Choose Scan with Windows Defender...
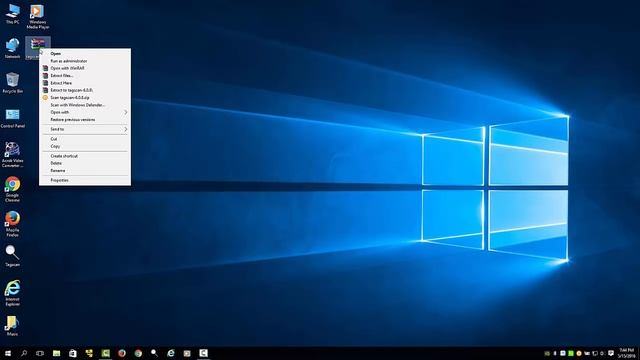640x360 pixels. click(85, 105)
